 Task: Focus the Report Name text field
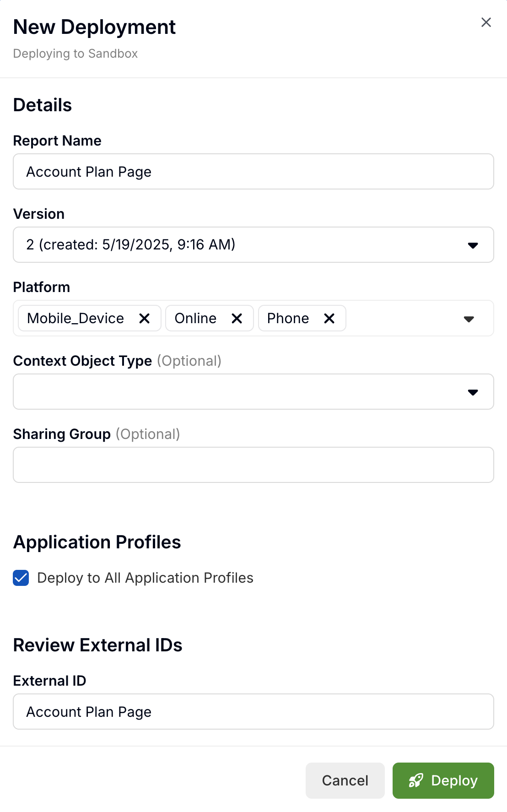pyautogui.click(x=253, y=172)
